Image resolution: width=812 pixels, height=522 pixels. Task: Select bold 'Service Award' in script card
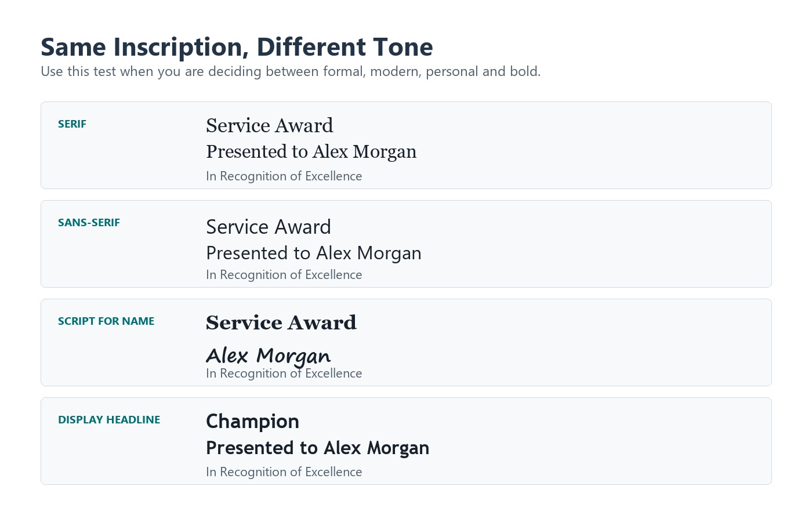pyautogui.click(x=281, y=322)
